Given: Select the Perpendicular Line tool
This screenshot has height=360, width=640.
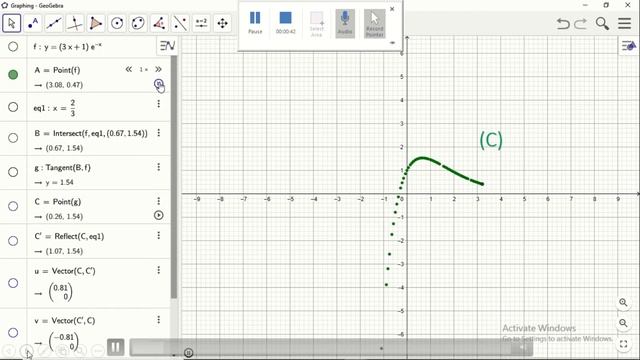Looking at the screenshot, I should pyautogui.click(x=75, y=23).
